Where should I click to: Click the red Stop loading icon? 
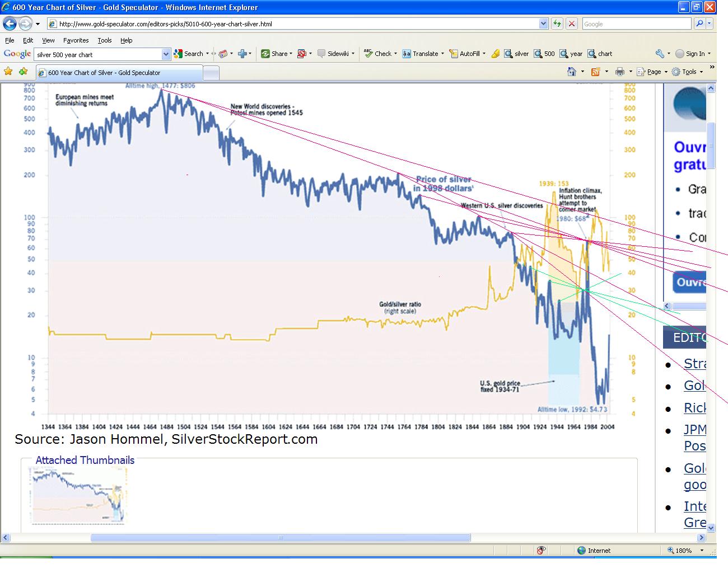pyautogui.click(x=571, y=24)
